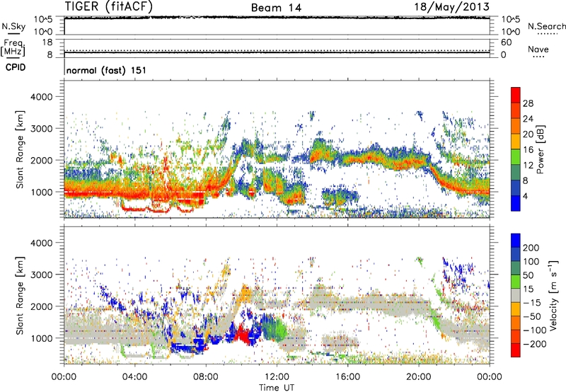The image size is (566, 392).
Task: Select Slant Range label of velocity panel
Action: (x=20, y=296)
